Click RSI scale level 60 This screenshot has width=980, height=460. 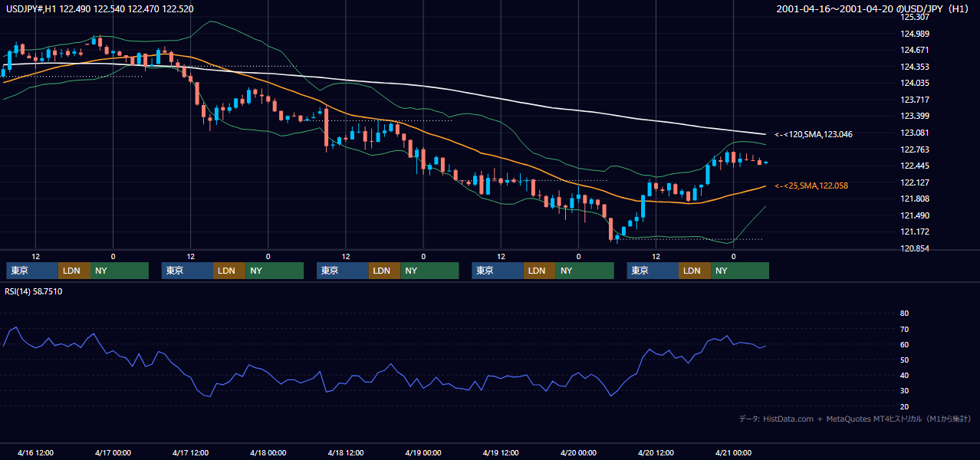pyautogui.click(x=904, y=344)
